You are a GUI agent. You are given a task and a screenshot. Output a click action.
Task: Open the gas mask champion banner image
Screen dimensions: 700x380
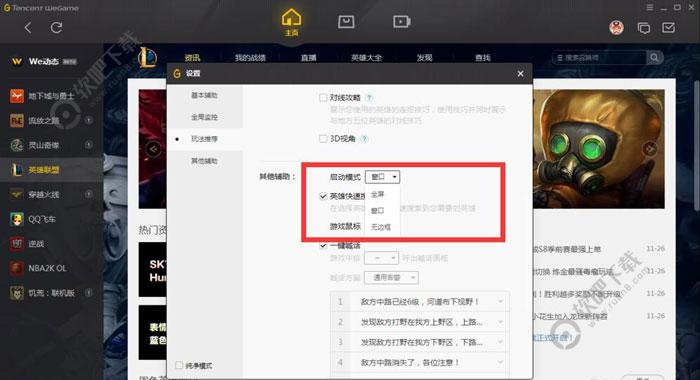599,149
